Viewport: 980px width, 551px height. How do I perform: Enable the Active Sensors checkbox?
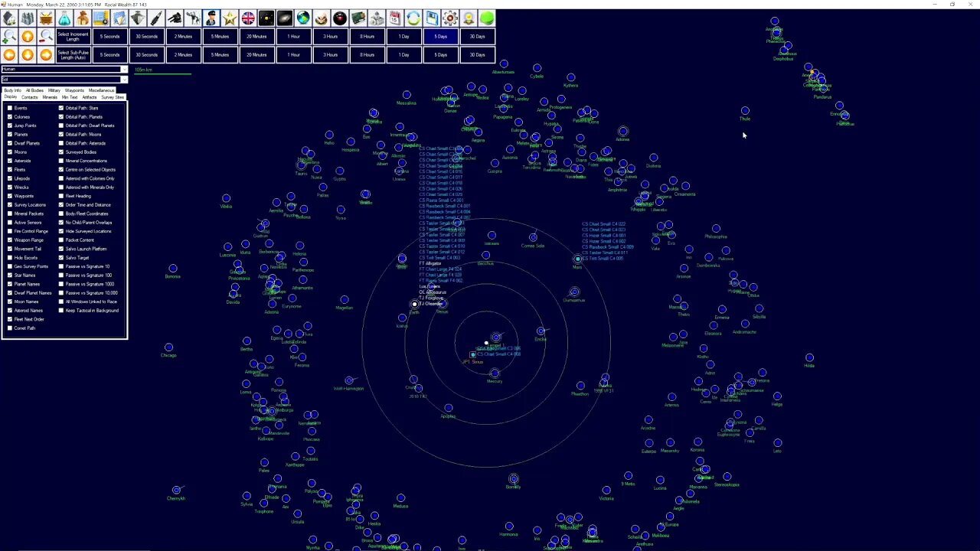pyautogui.click(x=10, y=223)
